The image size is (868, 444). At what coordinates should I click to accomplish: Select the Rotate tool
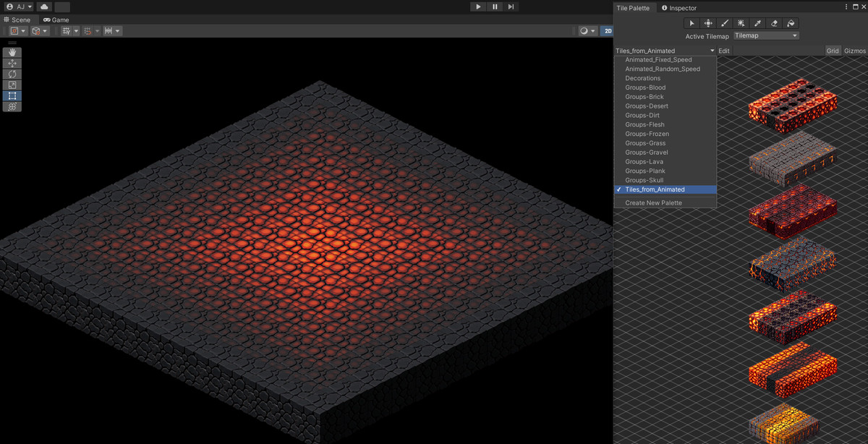[12, 73]
